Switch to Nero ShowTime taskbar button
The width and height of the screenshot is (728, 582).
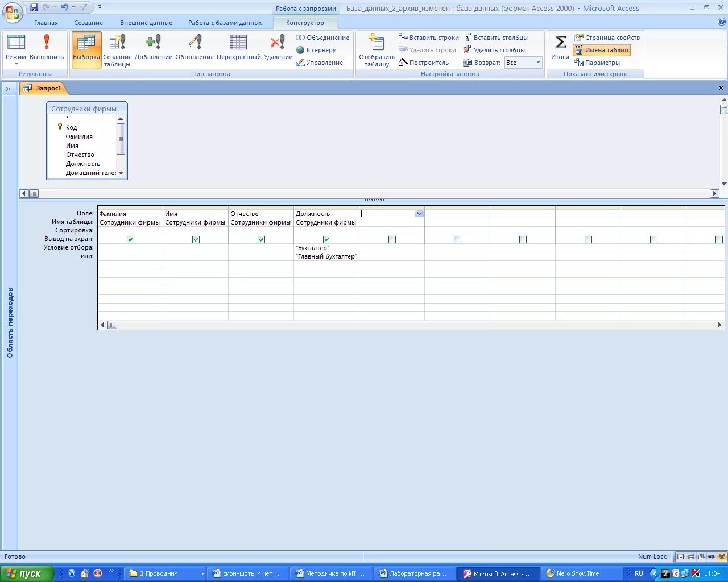coord(582,573)
